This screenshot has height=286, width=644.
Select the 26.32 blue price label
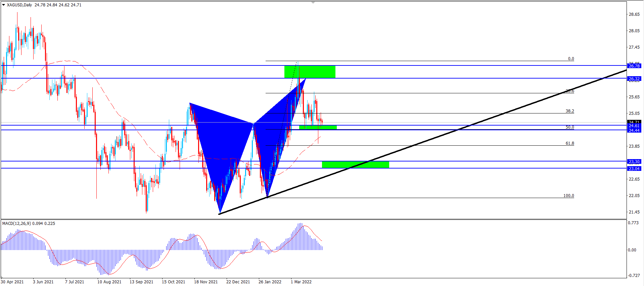634,79
